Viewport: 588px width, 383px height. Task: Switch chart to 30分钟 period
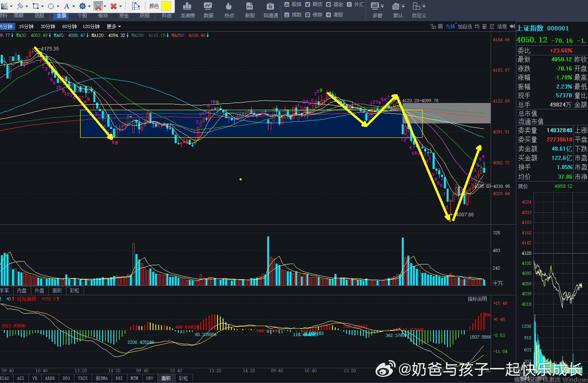tap(48, 26)
